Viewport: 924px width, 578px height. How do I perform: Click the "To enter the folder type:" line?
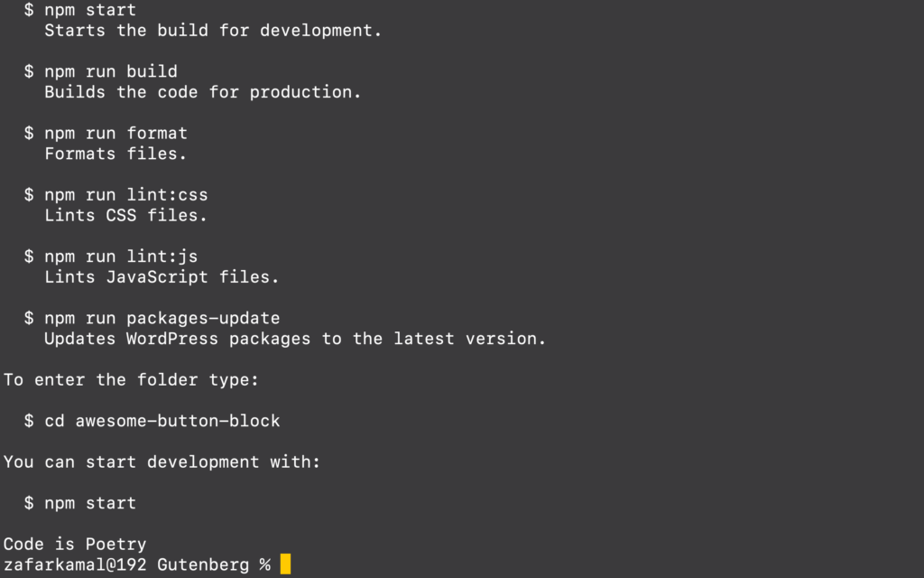click(x=132, y=379)
